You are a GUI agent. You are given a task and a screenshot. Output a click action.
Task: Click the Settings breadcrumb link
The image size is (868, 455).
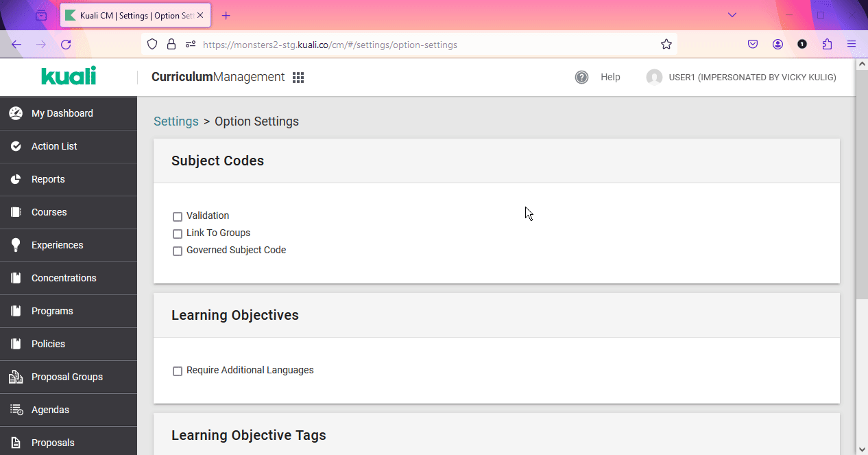pyautogui.click(x=176, y=121)
